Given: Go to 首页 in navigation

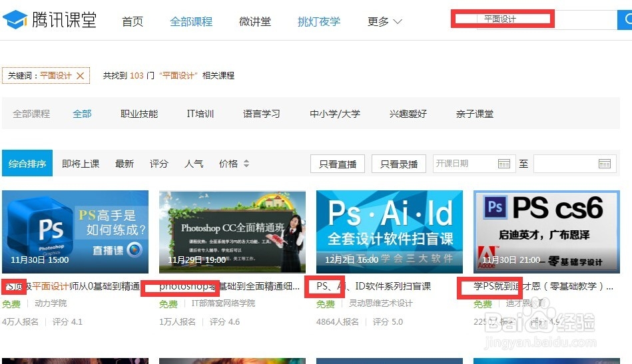Looking at the screenshot, I should [x=133, y=21].
